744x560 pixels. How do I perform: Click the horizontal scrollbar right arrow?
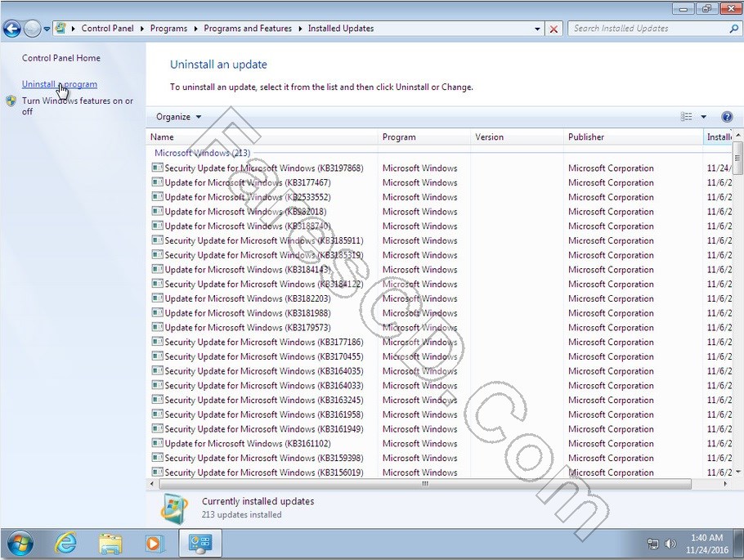725,484
